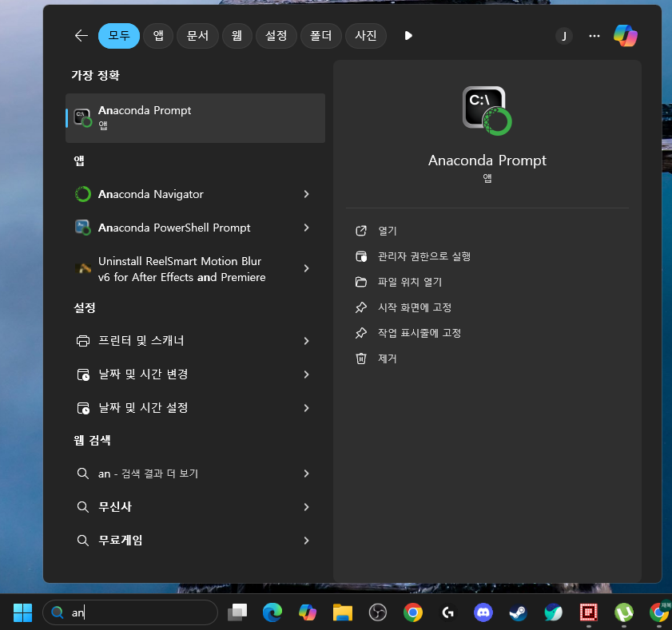Image resolution: width=672 pixels, height=630 pixels.
Task: Switch to the 웹 filter tab
Action: [x=237, y=36]
